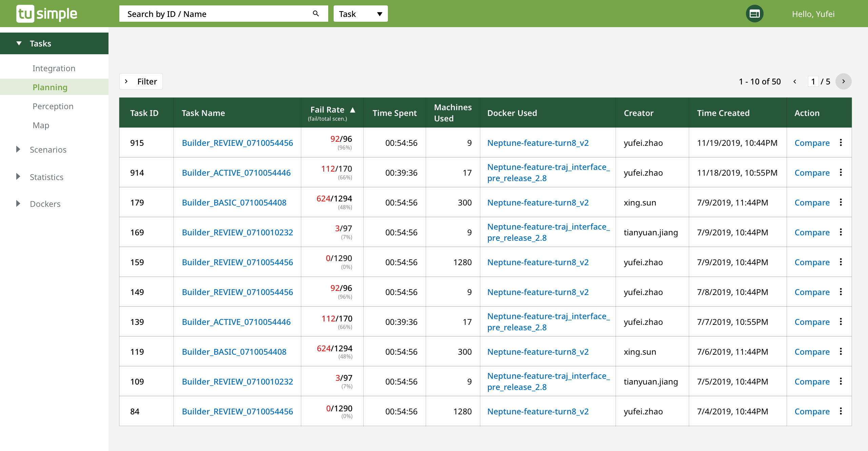The width and height of the screenshot is (868, 451).
Task: Expand the Scenarios sidebar section
Action: point(41,150)
